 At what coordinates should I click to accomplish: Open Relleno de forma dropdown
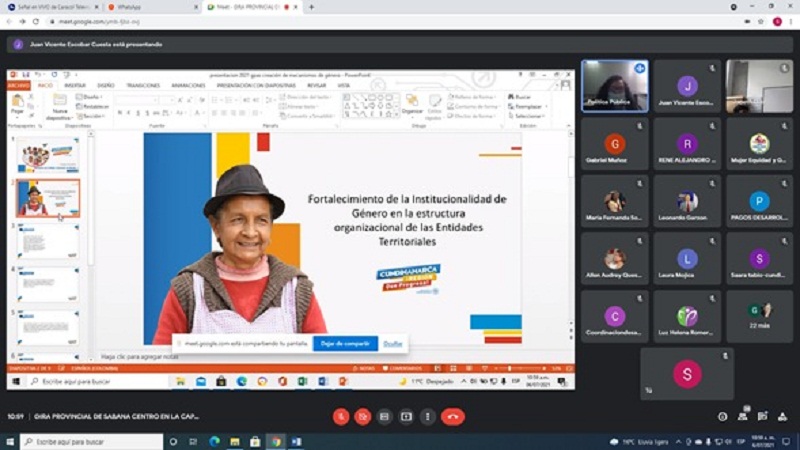click(472, 97)
